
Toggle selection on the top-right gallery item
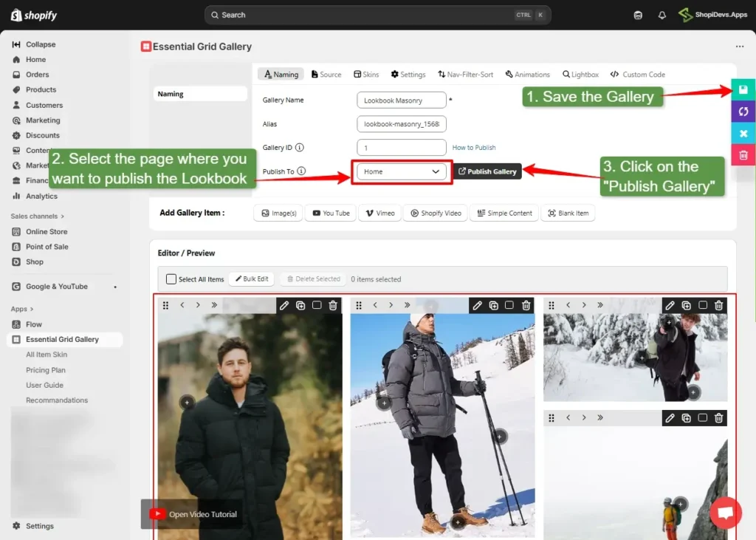coord(702,305)
